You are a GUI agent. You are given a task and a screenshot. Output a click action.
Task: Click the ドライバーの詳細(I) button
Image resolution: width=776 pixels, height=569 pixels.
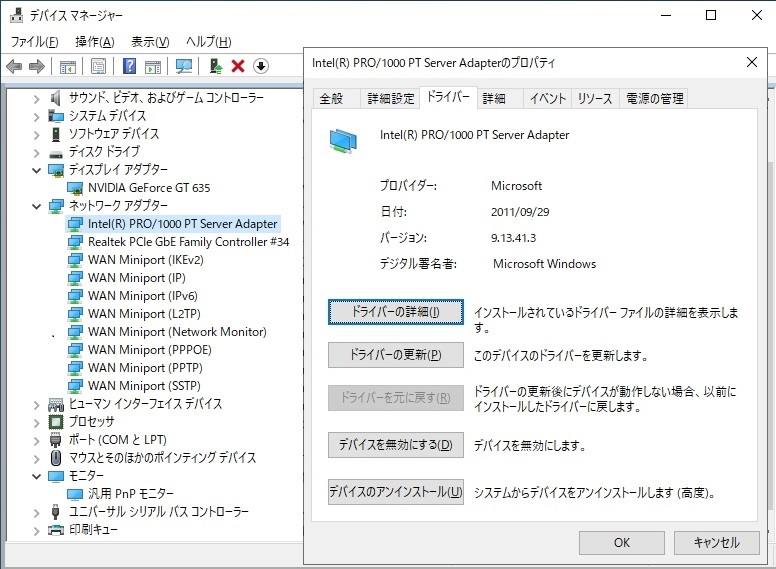point(395,312)
